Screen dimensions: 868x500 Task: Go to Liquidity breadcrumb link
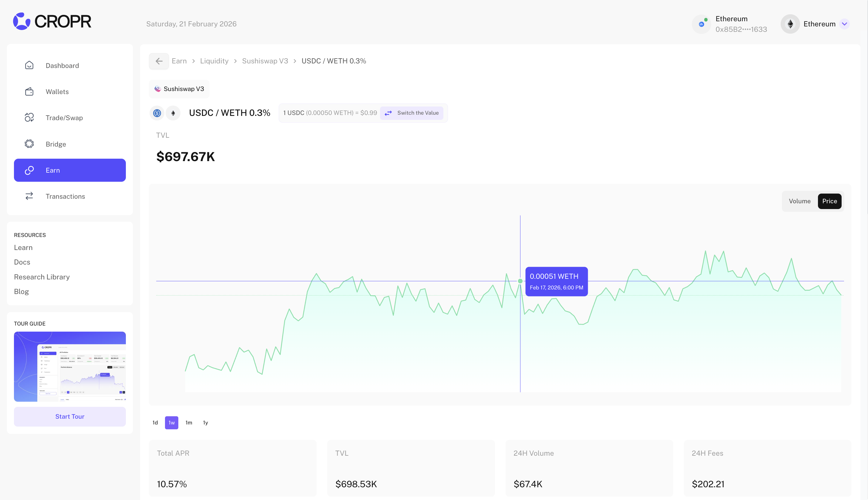214,61
